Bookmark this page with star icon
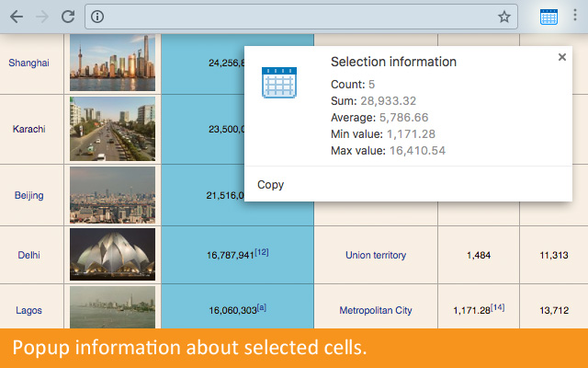 pyautogui.click(x=503, y=17)
